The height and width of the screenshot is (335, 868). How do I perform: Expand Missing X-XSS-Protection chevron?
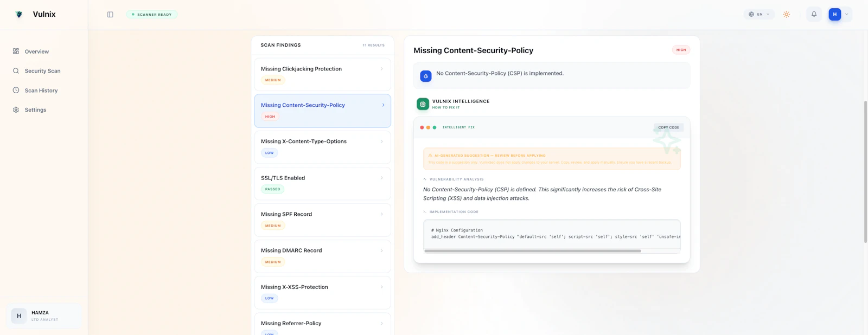pyautogui.click(x=382, y=287)
